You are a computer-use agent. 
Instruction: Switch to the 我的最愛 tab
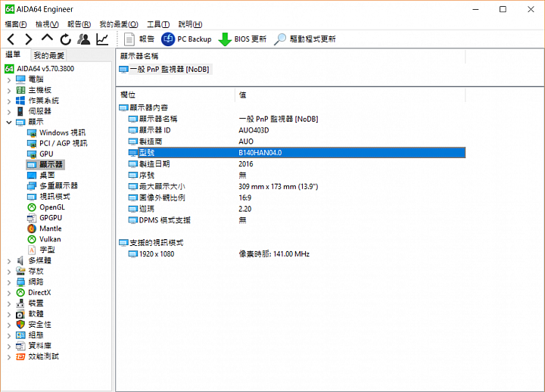pyautogui.click(x=48, y=55)
